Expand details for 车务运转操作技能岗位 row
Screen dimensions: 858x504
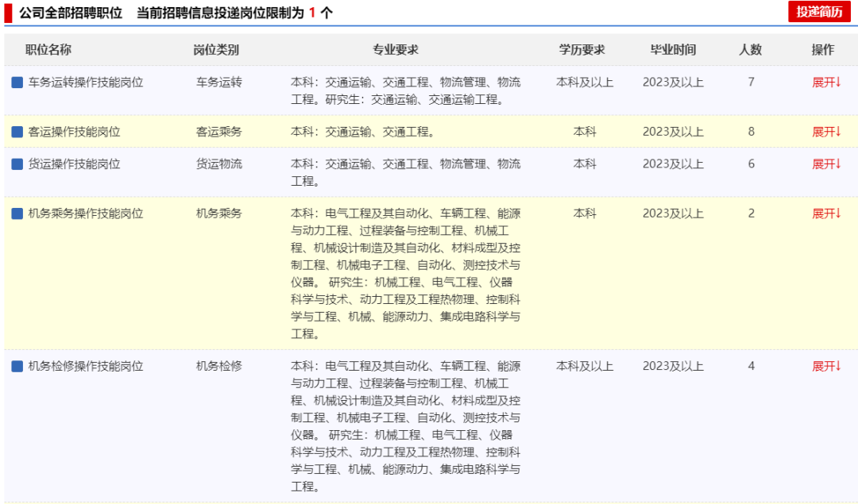coord(826,83)
